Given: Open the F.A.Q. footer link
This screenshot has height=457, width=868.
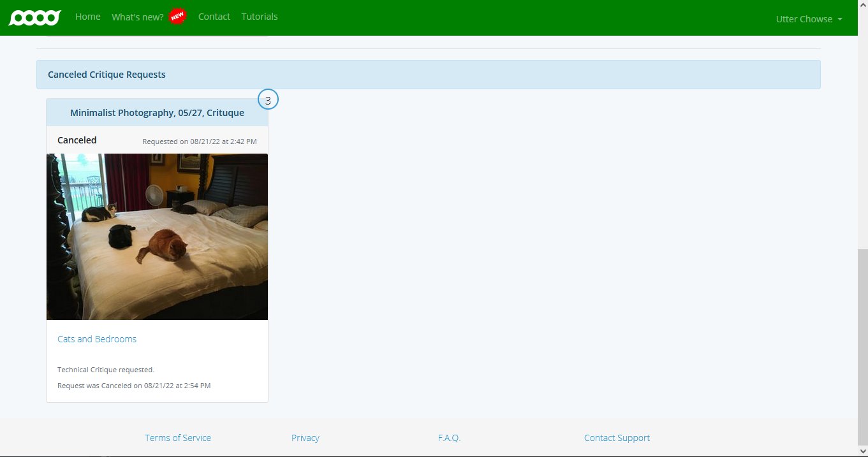Looking at the screenshot, I should click(x=449, y=438).
